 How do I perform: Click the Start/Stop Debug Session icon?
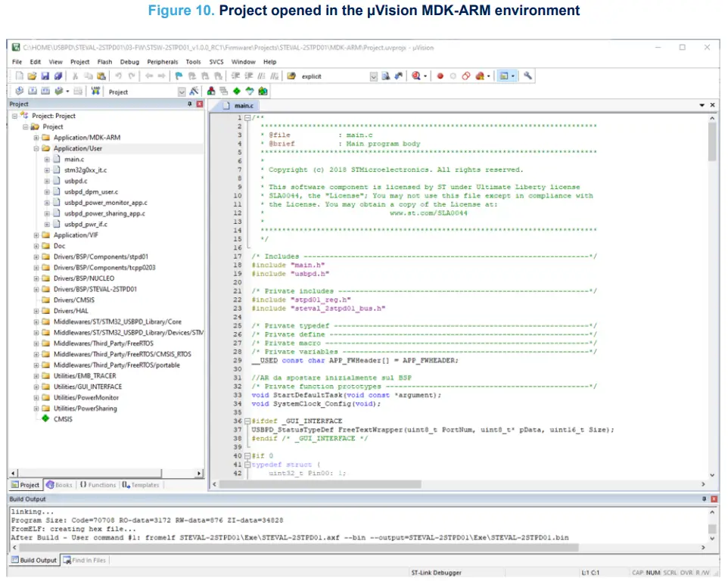click(x=416, y=76)
